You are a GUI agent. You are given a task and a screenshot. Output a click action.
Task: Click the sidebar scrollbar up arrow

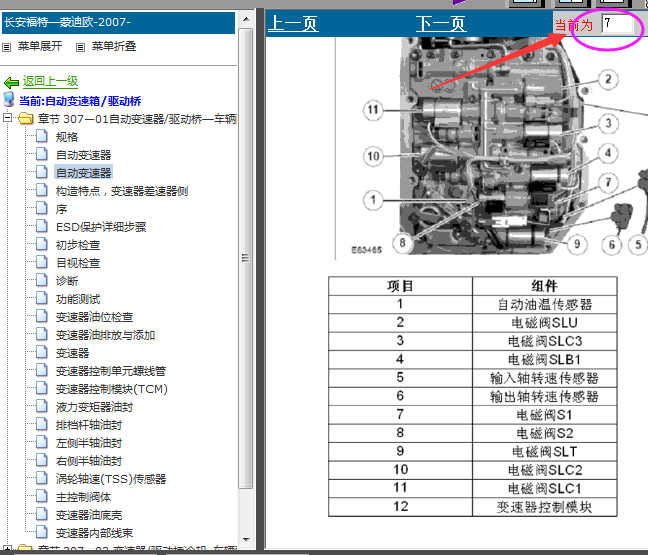tap(246, 19)
